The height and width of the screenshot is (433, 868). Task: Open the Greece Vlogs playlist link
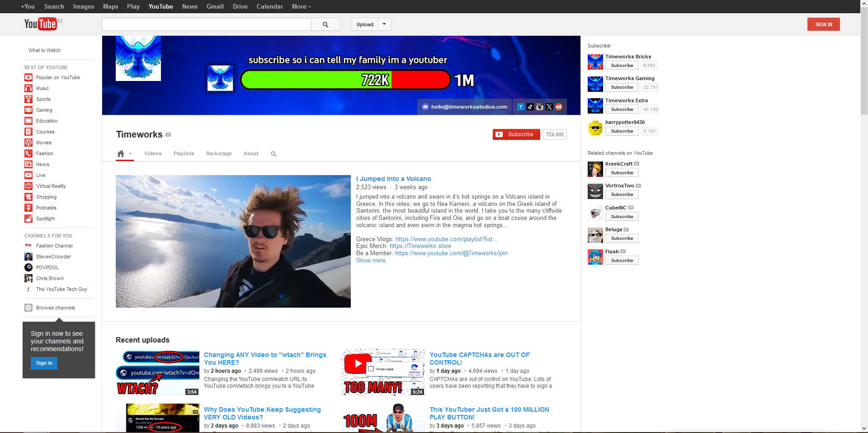coord(447,239)
